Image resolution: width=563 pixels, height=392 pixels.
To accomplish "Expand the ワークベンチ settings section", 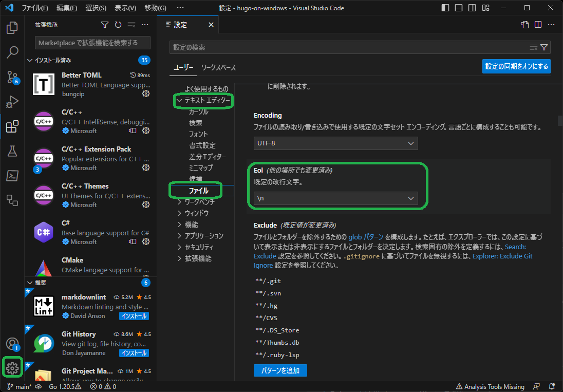I will coord(179,202).
